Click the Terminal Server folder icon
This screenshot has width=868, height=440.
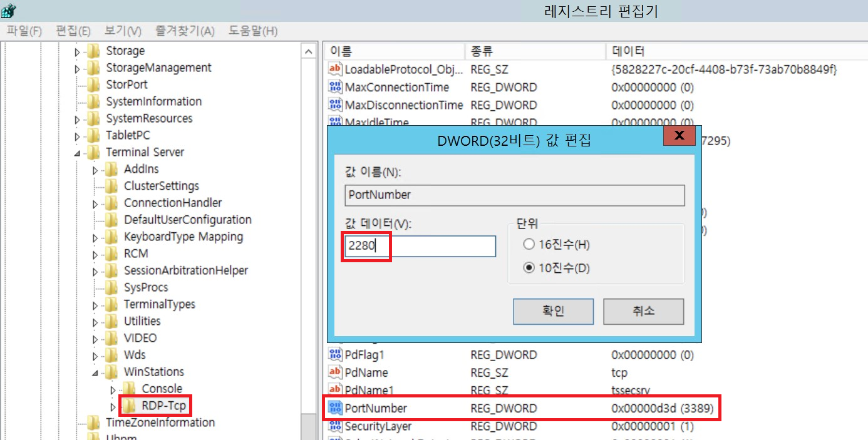[x=94, y=152]
